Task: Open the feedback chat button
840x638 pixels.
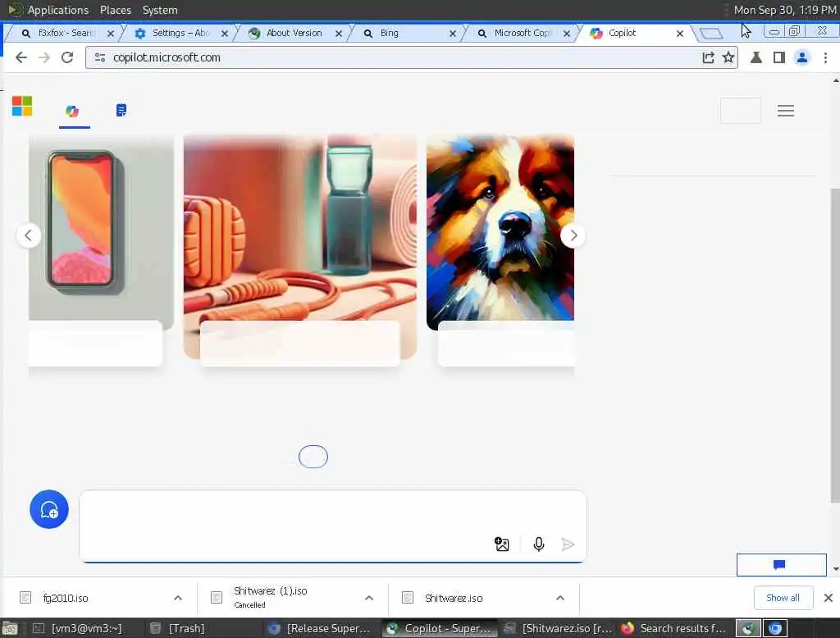Action: point(781,565)
